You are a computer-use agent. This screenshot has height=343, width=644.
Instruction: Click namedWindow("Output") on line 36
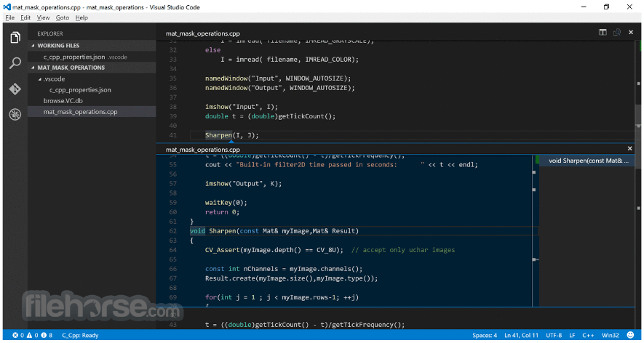coord(279,88)
